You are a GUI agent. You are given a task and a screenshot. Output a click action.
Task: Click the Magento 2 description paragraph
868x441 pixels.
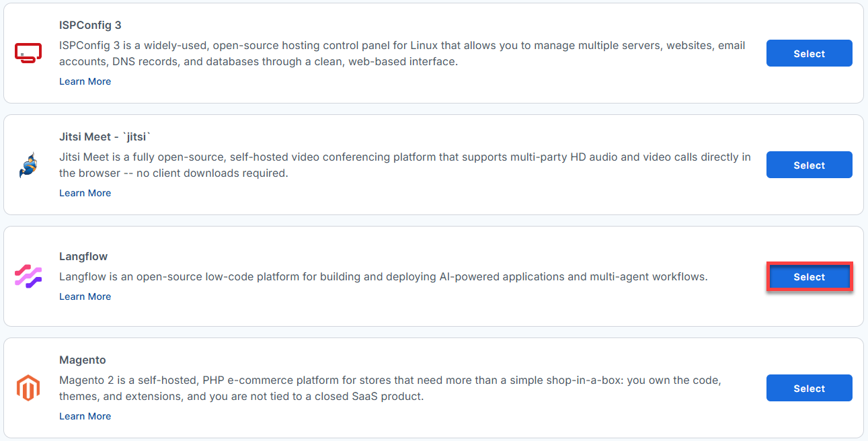point(390,389)
